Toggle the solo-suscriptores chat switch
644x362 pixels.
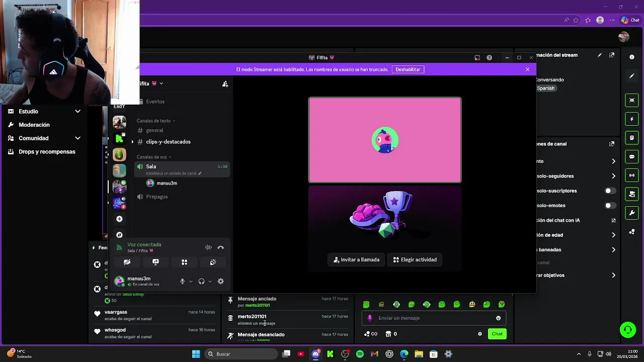pos(610,191)
